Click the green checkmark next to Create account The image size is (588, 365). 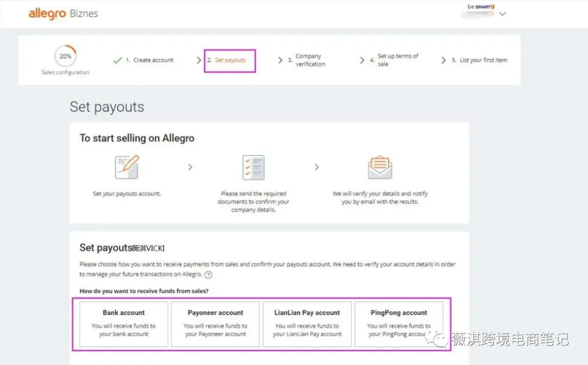pyautogui.click(x=118, y=60)
